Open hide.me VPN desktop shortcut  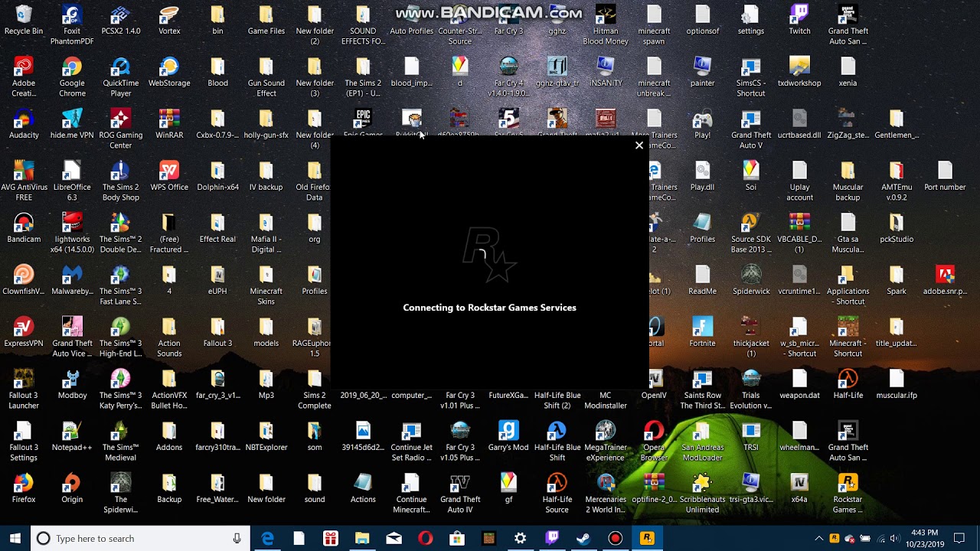[x=72, y=125]
